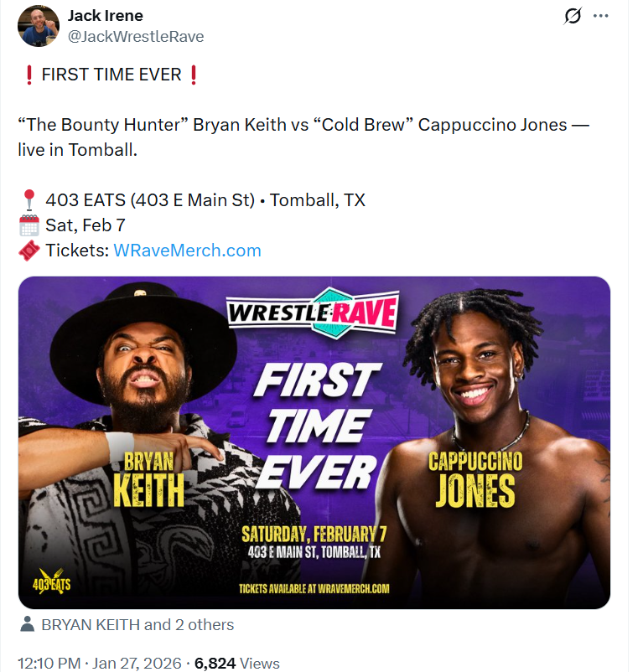The width and height of the screenshot is (643, 672).
Task: Click the calendar emoji before Sat, Feb 7
Action: point(29,225)
